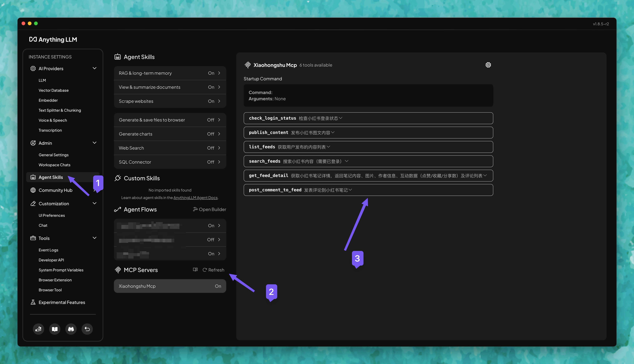Open System Prompt Variables
Image resolution: width=634 pixels, height=364 pixels.
61,270
